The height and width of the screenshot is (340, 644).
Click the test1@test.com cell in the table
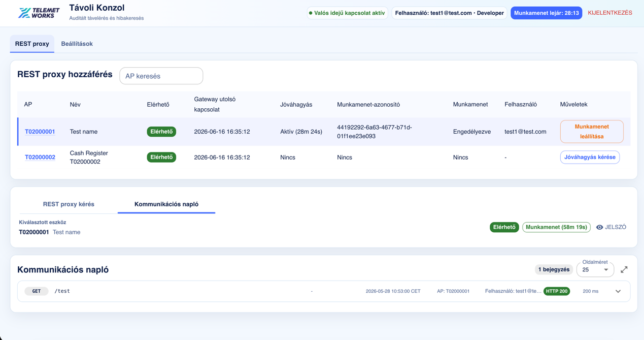[525, 132]
